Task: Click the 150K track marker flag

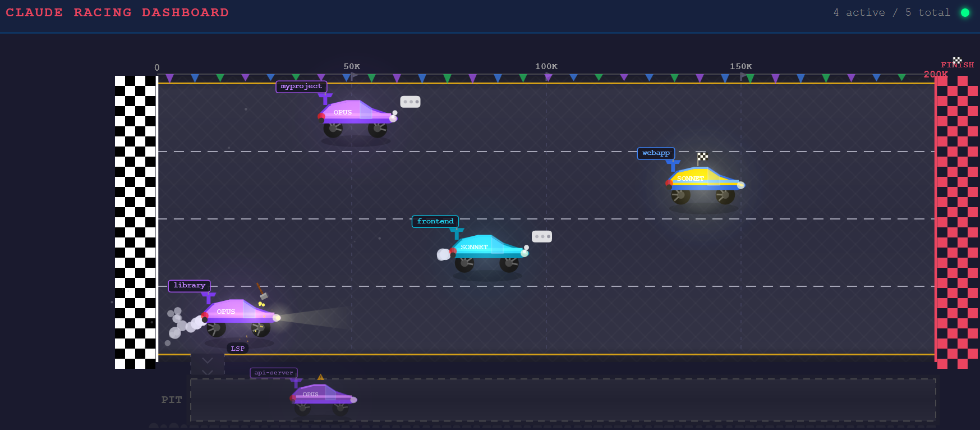Action: tap(743, 76)
